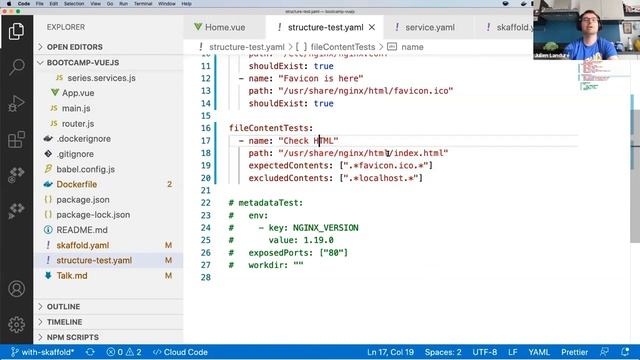Change the YAML language mode

pyautogui.click(x=539, y=352)
